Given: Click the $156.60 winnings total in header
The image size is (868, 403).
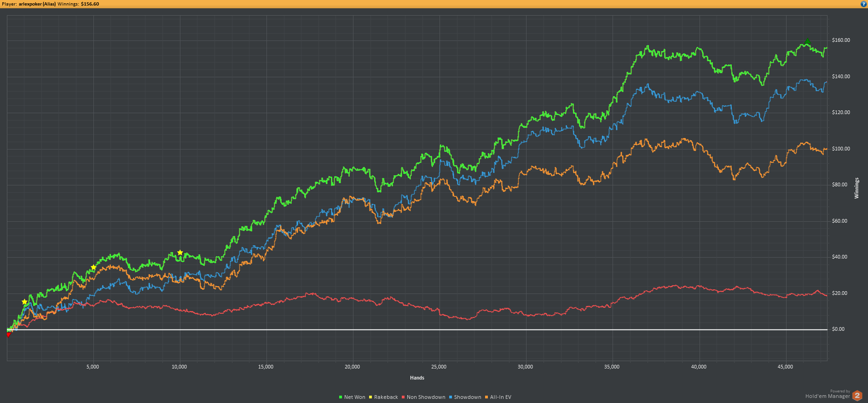Looking at the screenshot, I should pyautogui.click(x=90, y=4).
